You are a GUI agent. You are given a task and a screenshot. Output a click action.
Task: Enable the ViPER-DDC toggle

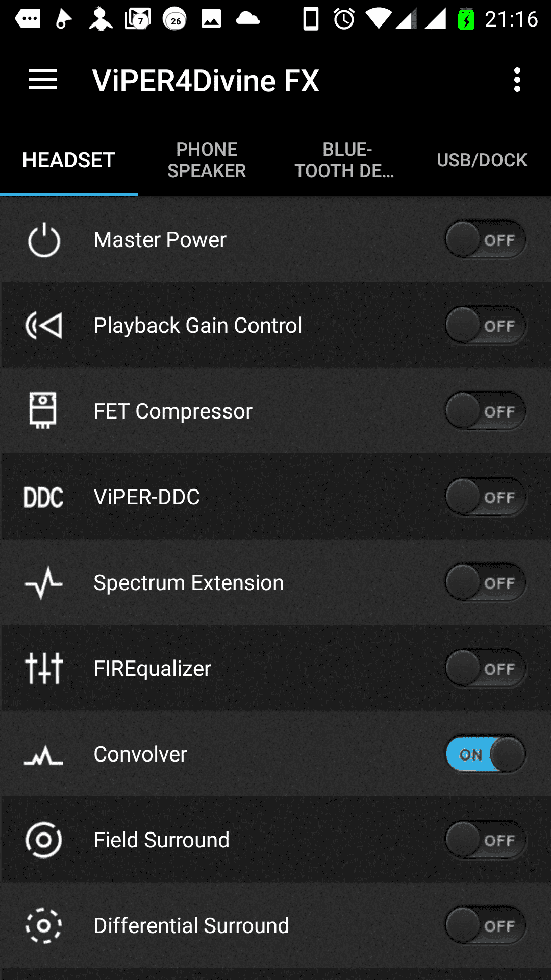pos(486,497)
